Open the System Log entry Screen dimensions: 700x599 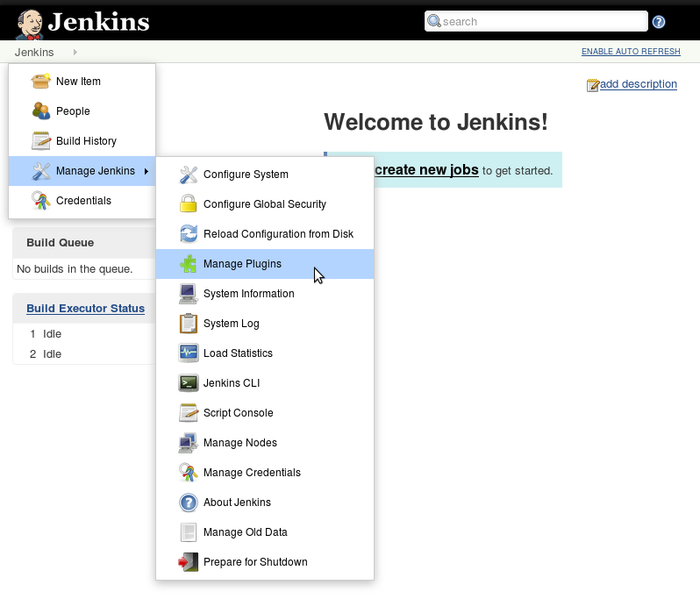[265, 324]
